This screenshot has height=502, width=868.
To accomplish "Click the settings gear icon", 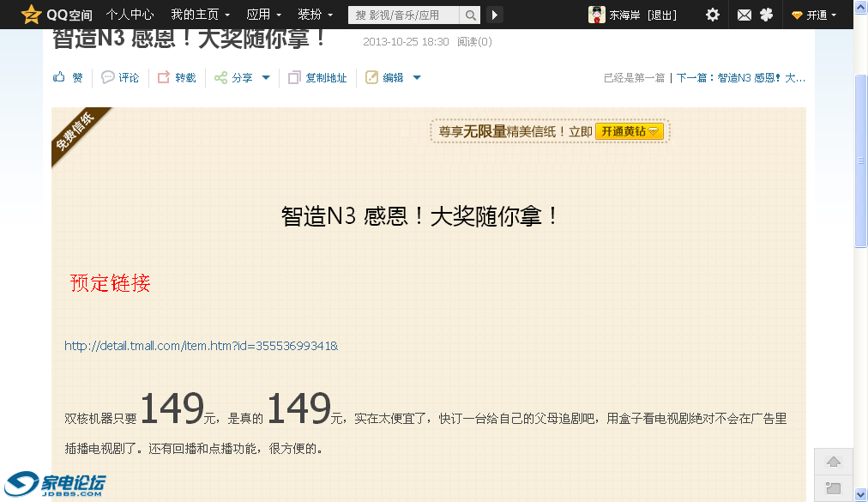I will click(711, 14).
